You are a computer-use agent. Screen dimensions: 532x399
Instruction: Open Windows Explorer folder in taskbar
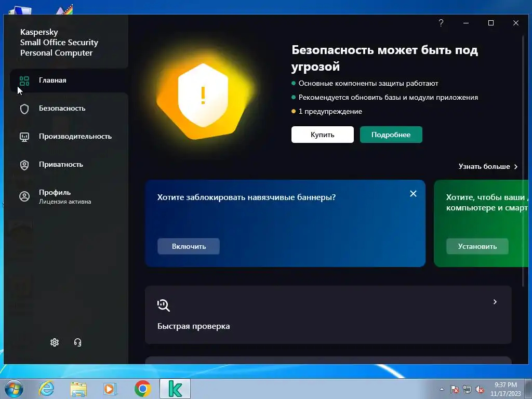78,389
